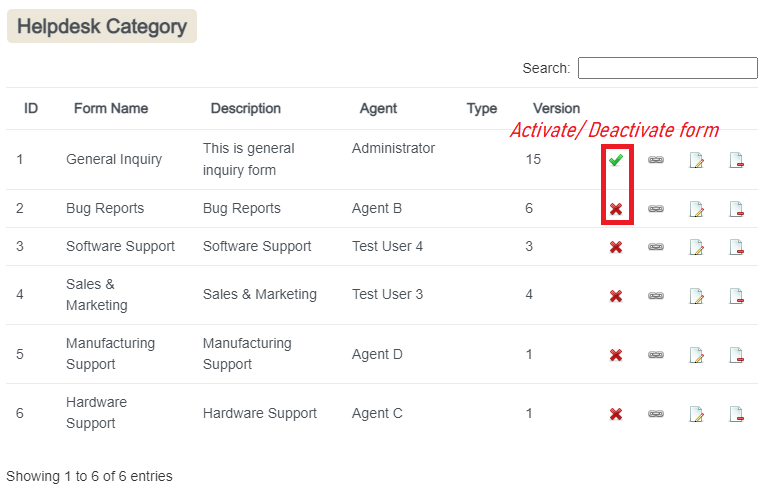Focus the Search input field

(667, 68)
